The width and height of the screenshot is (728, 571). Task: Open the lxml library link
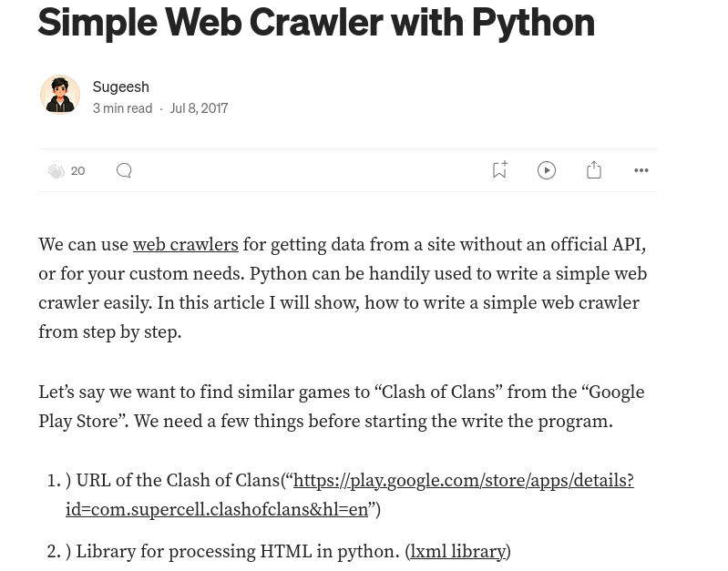[457, 552]
